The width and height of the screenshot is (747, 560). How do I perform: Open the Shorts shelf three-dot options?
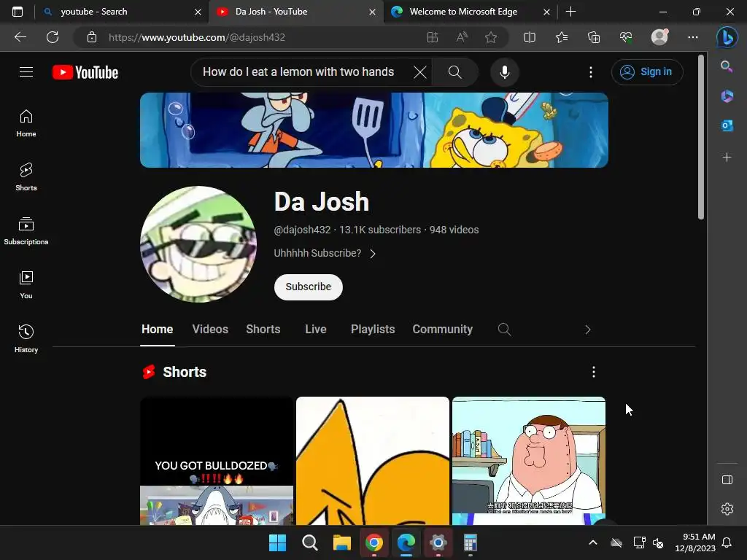point(594,372)
